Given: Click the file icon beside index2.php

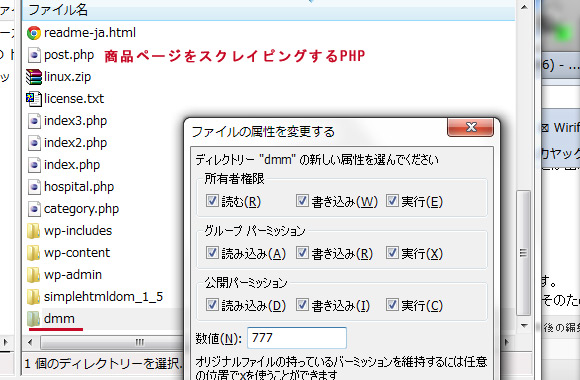Looking at the screenshot, I should pyautogui.click(x=34, y=143).
